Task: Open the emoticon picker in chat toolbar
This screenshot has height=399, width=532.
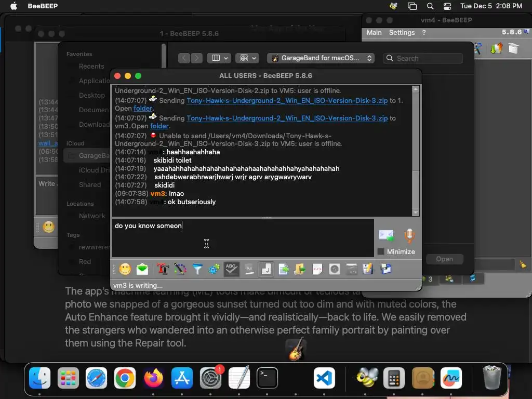Action: click(x=125, y=269)
